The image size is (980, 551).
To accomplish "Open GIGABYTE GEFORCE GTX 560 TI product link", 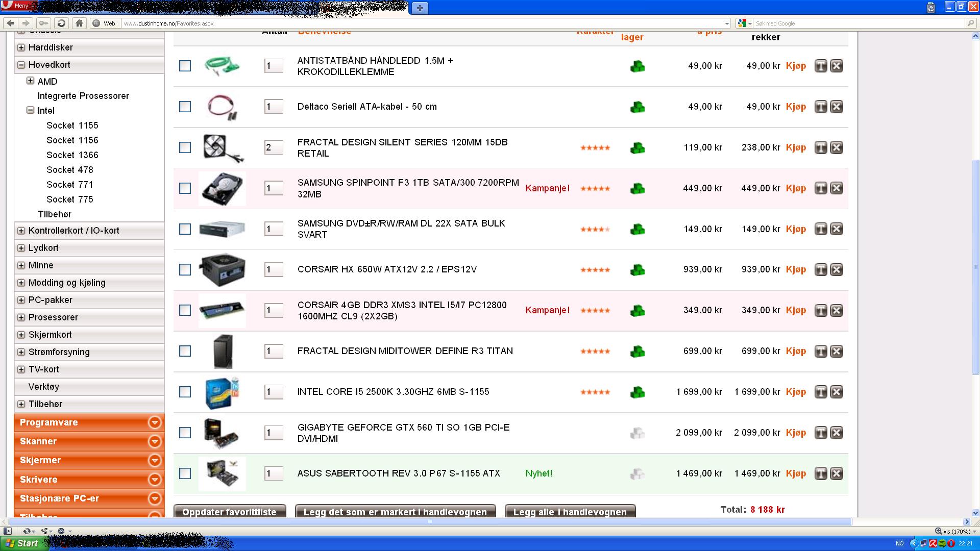I will click(403, 433).
